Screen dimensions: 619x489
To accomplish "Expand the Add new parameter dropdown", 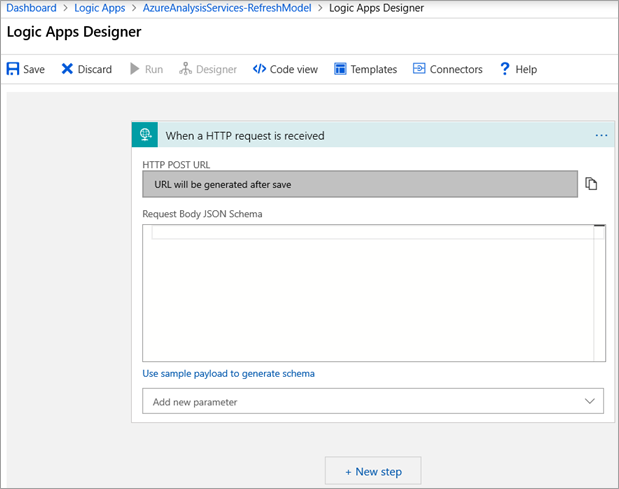I will 588,401.
